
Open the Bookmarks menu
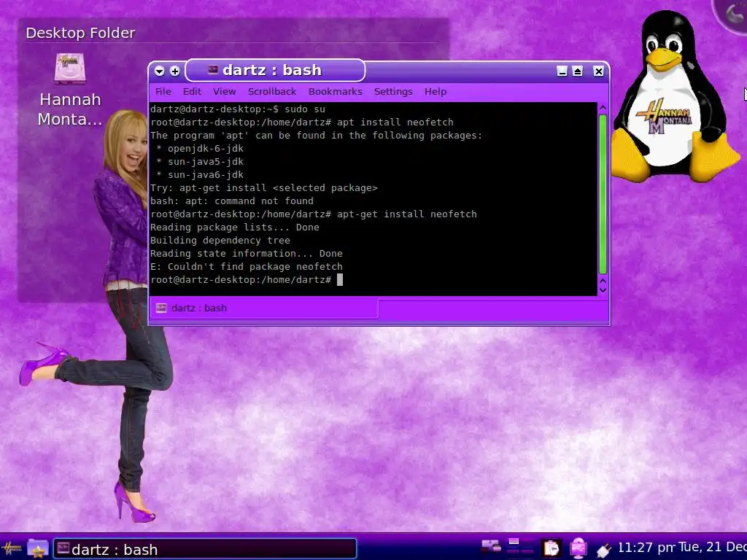(335, 91)
